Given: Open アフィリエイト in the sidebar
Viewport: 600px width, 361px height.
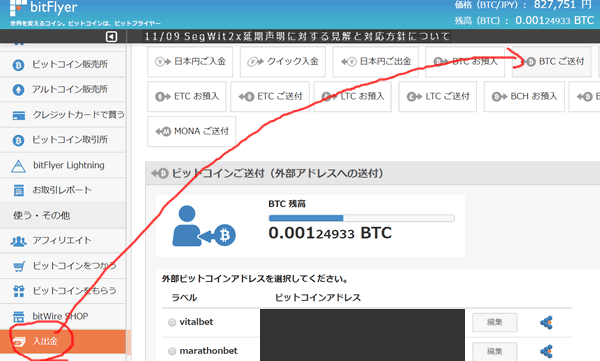Looking at the screenshot, I should [63, 240].
